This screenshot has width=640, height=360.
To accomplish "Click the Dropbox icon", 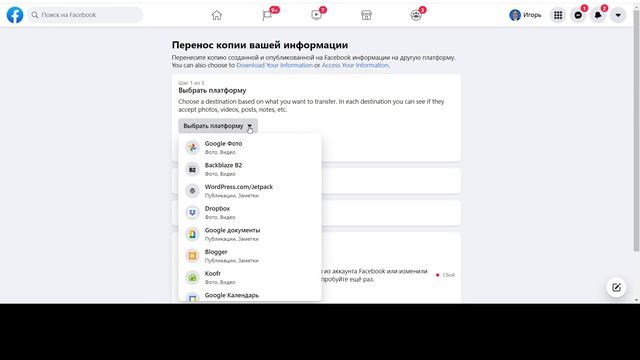I will tap(192, 212).
